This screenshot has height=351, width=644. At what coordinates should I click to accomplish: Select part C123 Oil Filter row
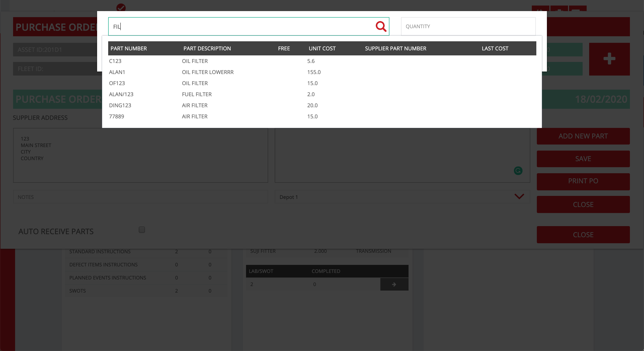pos(322,61)
